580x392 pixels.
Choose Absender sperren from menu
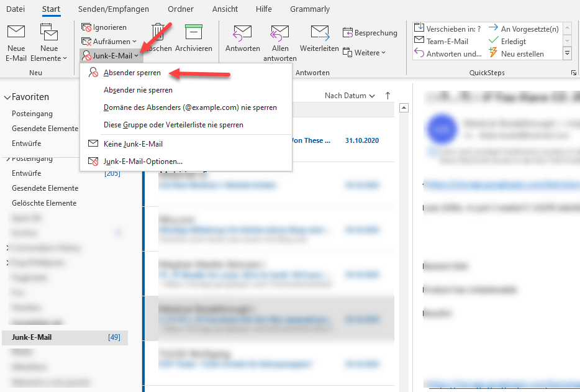[x=186, y=73]
